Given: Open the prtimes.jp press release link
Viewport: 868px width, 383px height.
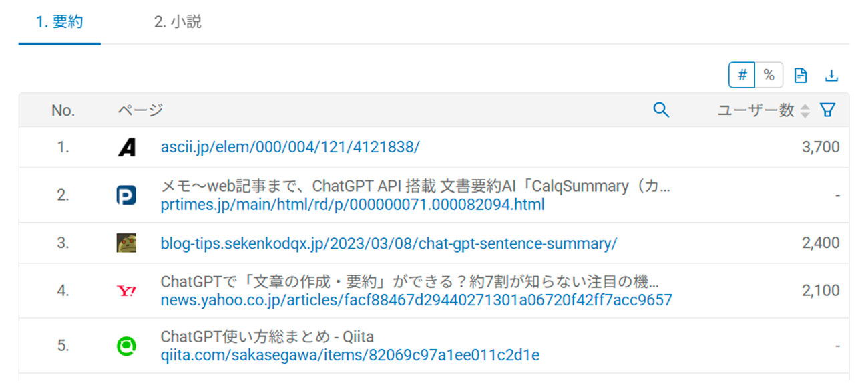Looking at the screenshot, I should click(x=353, y=205).
